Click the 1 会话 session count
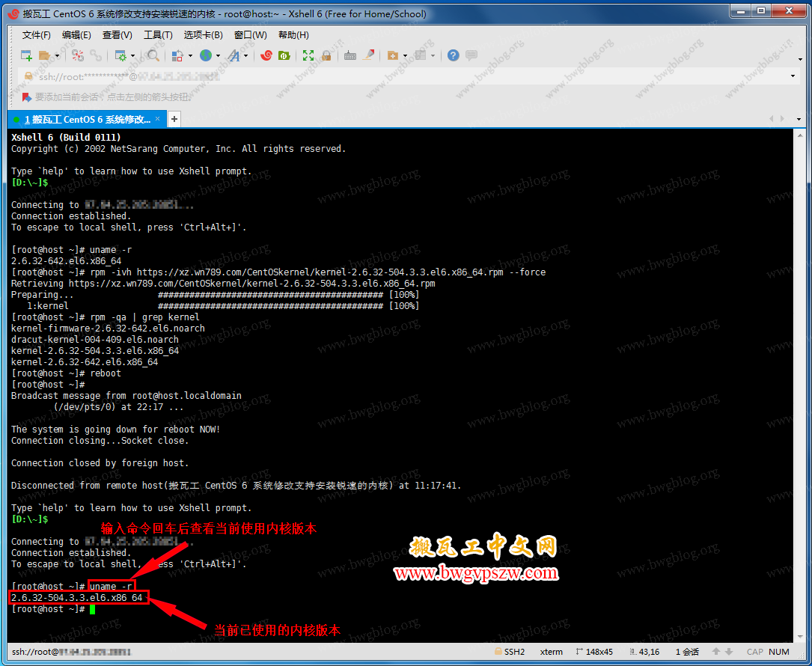 pyautogui.click(x=687, y=652)
